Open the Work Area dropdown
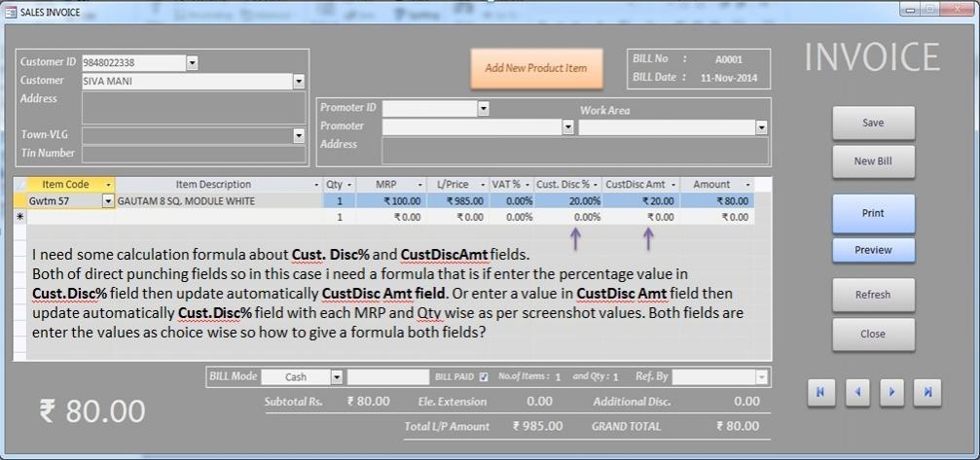 761,127
